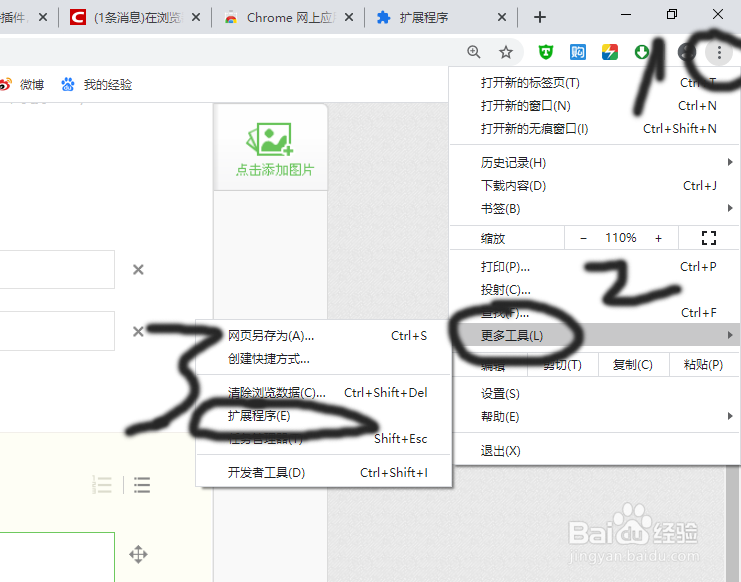Increase zoom with plus button

[658, 238]
